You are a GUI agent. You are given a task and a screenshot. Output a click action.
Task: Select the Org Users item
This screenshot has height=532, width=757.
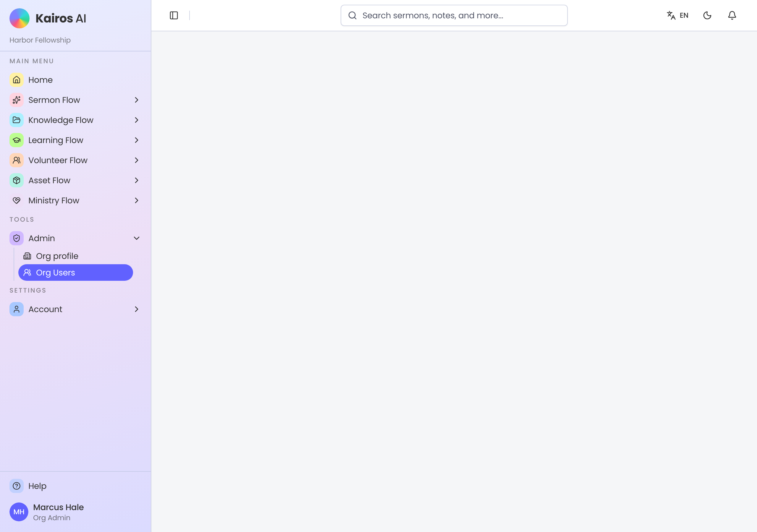[x=75, y=273]
